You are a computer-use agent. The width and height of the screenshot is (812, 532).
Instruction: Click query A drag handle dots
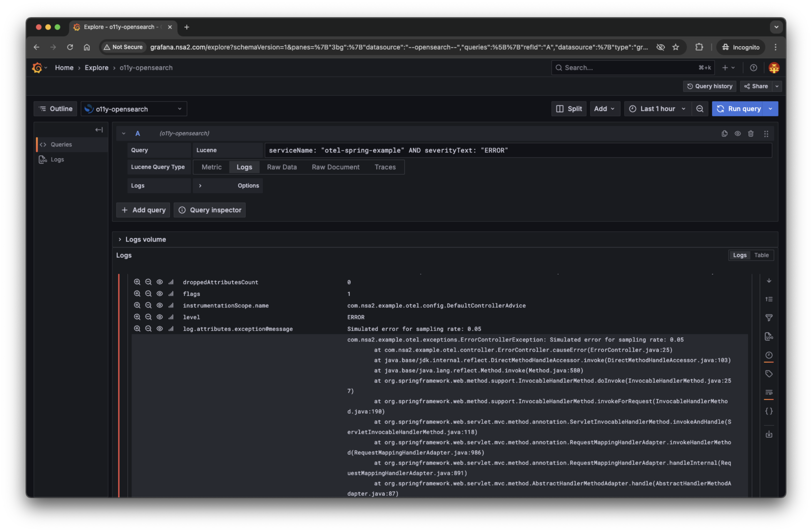[766, 134]
